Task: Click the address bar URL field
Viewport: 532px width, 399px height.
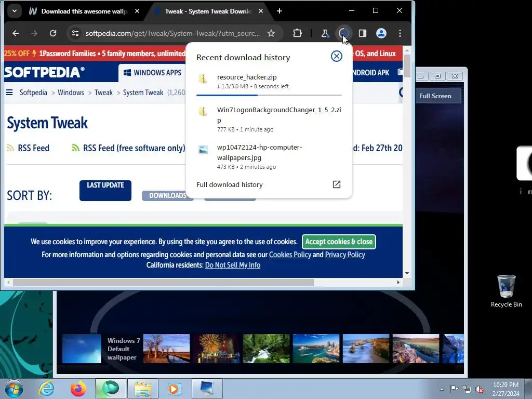Action: click(172, 33)
